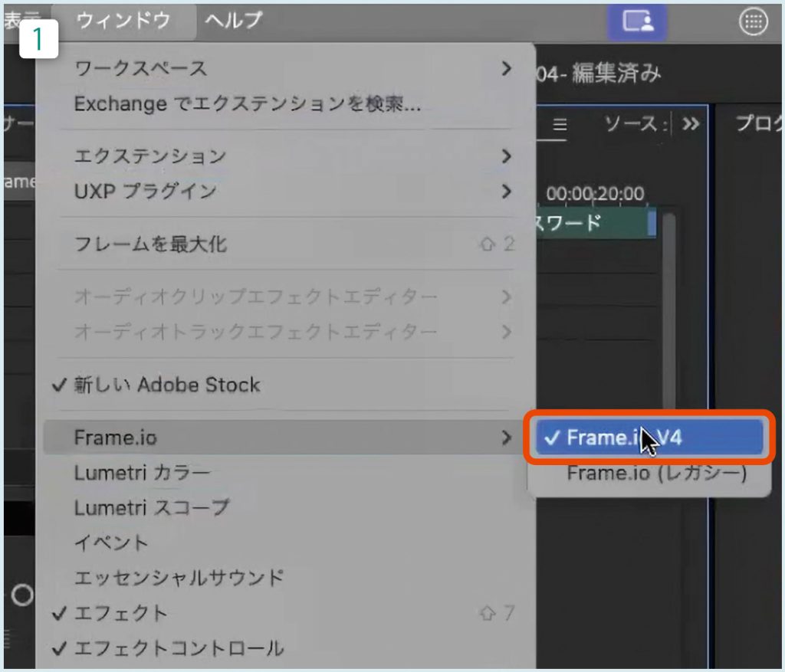Open the hamburger panel menu icon
Image resolution: width=785 pixels, height=672 pixels.
(560, 125)
